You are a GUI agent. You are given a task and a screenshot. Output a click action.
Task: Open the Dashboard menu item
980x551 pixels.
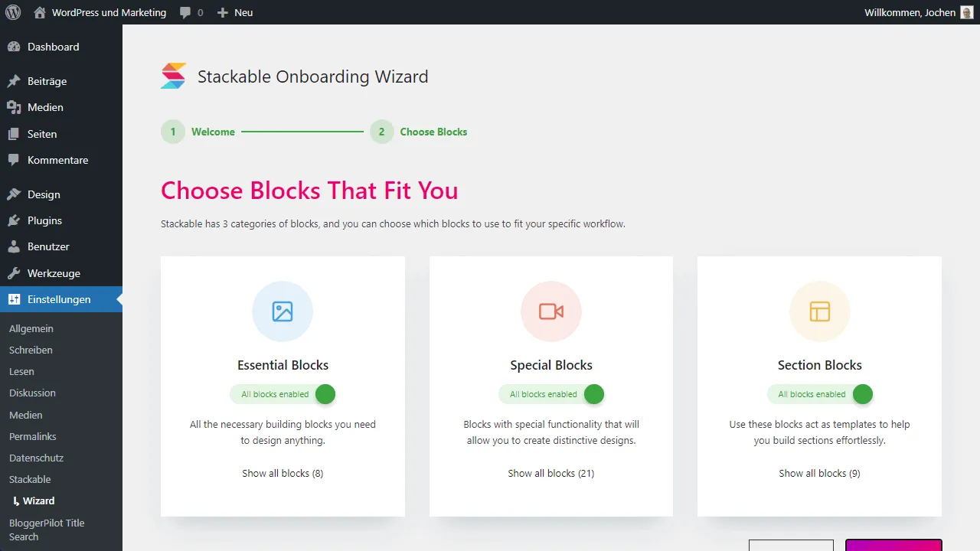pos(61,47)
